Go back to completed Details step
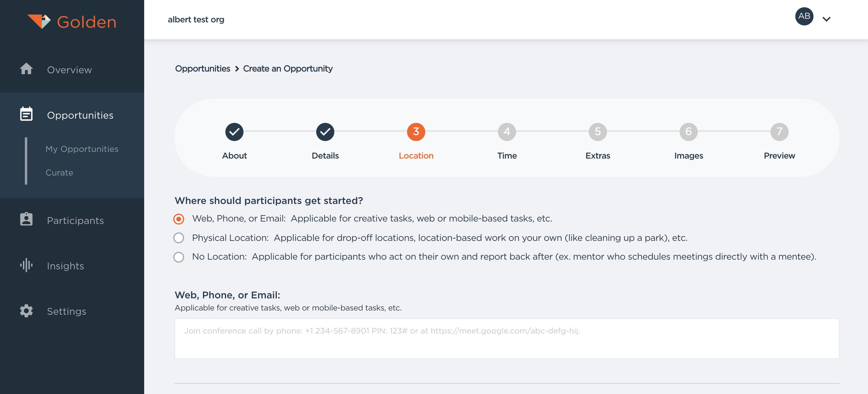Image resolution: width=868 pixels, height=394 pixels. point(325,132)
